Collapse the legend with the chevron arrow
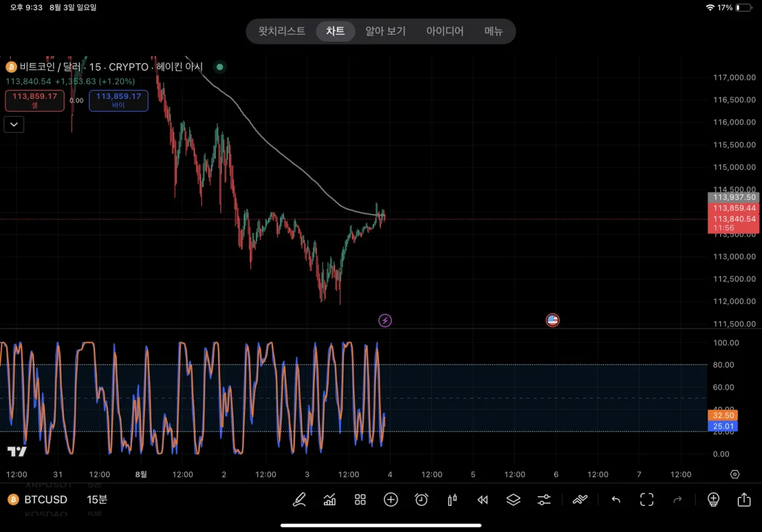 tap(14, 124)
